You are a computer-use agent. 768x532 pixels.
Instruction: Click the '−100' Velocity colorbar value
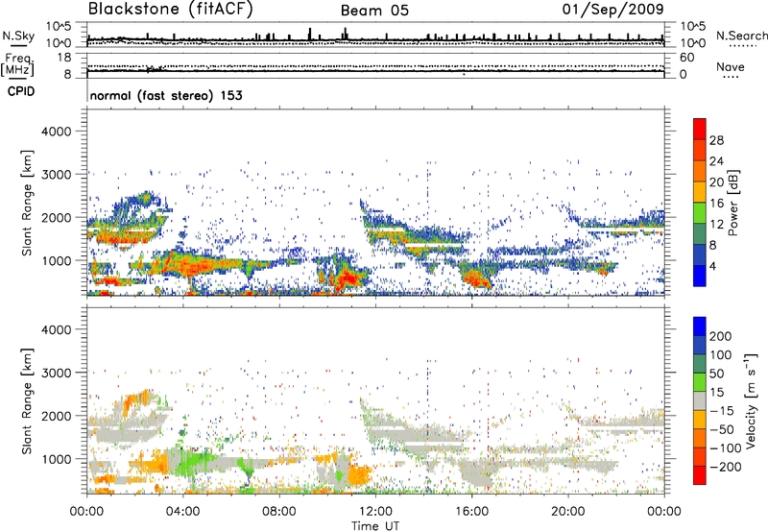725,448
